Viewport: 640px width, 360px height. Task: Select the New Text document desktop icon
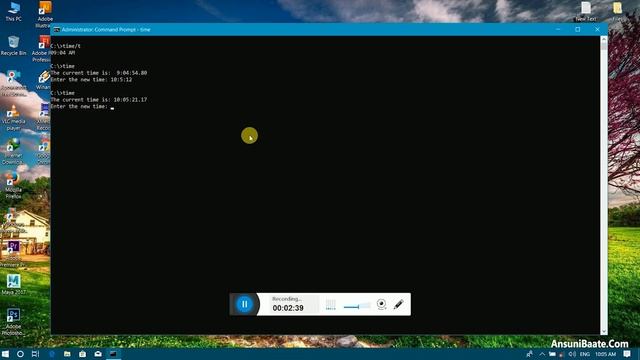586,11
